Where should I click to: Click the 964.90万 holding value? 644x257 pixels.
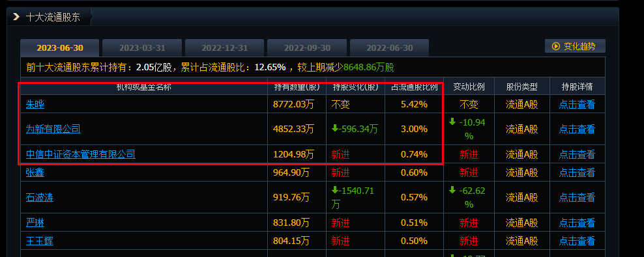[x=291, y=172]
